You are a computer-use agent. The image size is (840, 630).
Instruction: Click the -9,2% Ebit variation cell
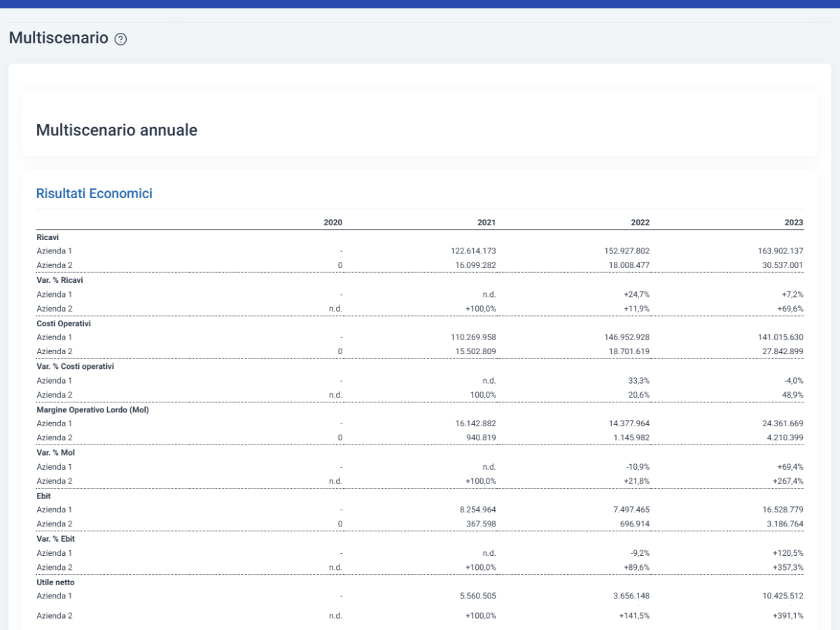(x=640, y=552)
